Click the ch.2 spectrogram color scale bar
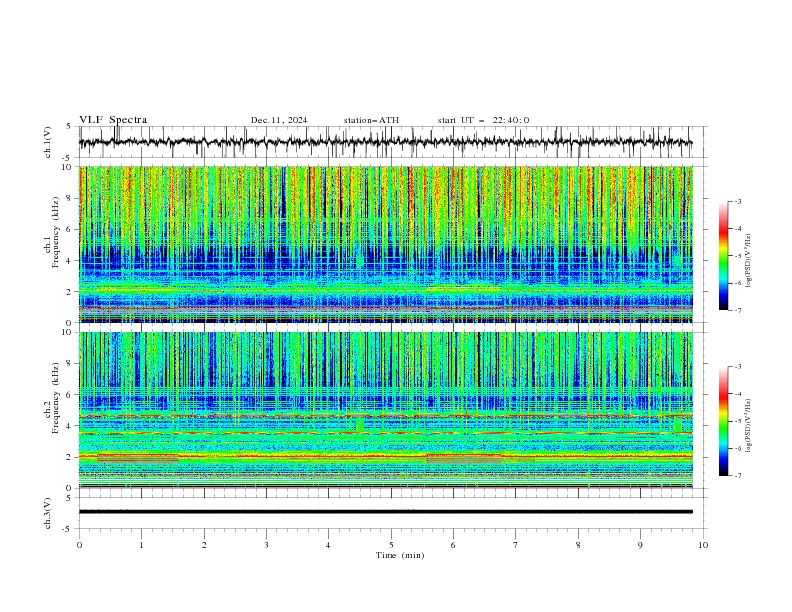The width and height of the screenshot is (792, 612). click(x=723, y=421)
